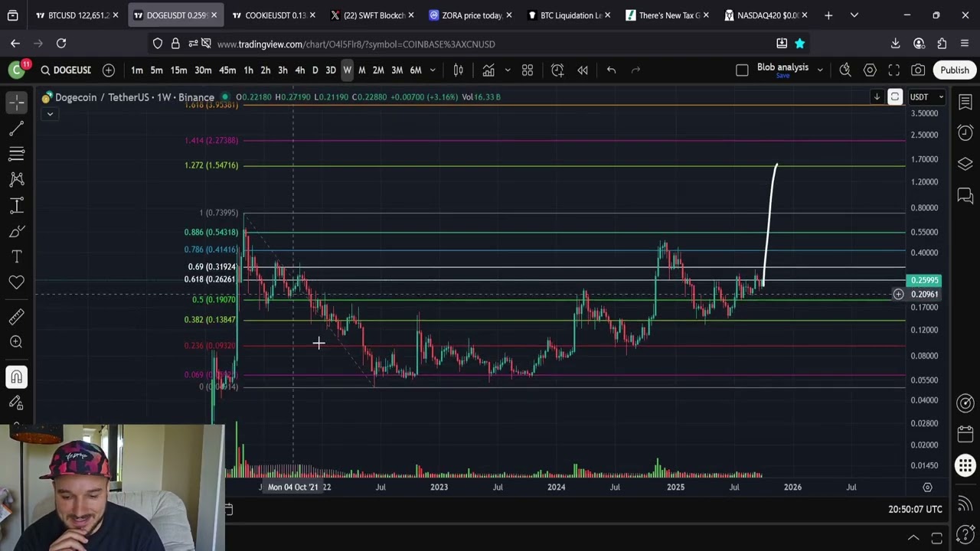Viewport: 980px width, 551px height.
Task: Open the forecasting and measurement tools
Action: click(x=16, y=205)
